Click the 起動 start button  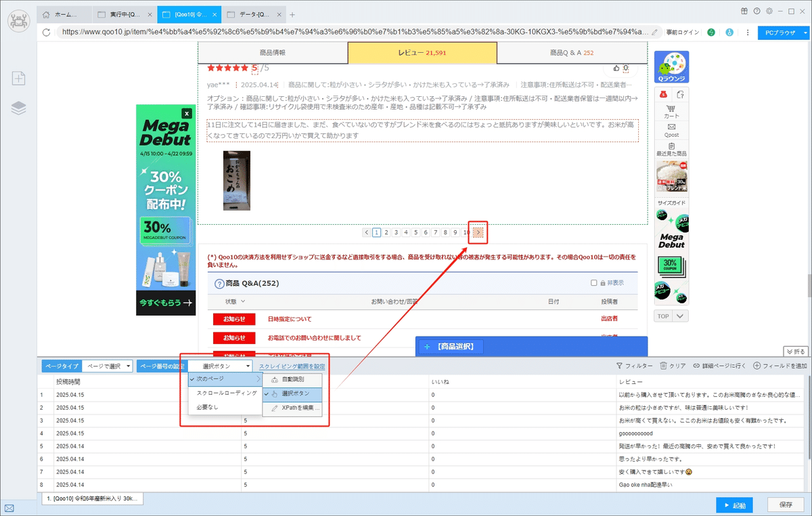(735, 505)
